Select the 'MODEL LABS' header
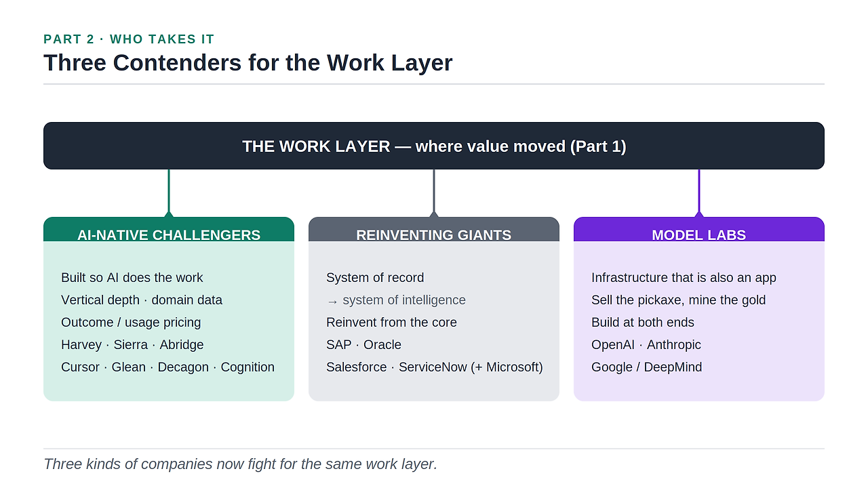 coord(699,229)
